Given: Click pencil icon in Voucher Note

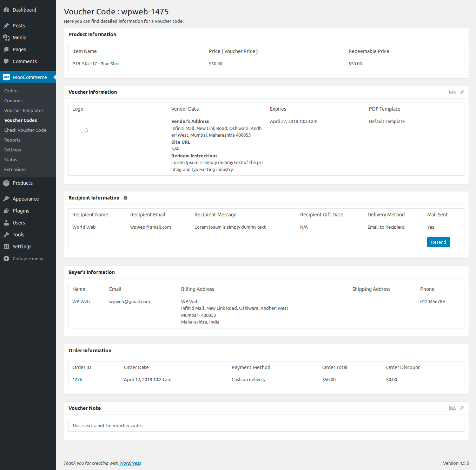Looking at the screenshot, I should pos(462,408).
